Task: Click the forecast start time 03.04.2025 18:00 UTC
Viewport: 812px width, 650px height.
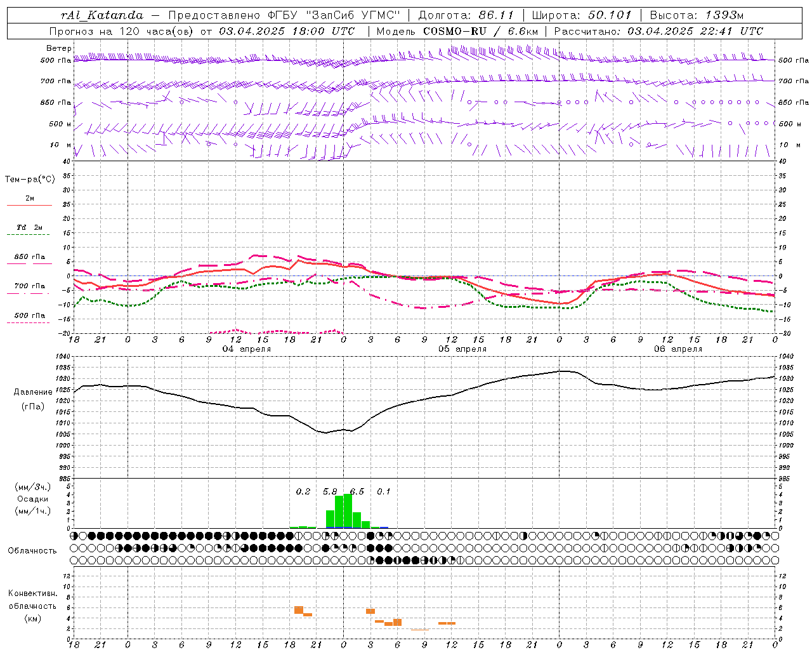Action: [287, 31]
